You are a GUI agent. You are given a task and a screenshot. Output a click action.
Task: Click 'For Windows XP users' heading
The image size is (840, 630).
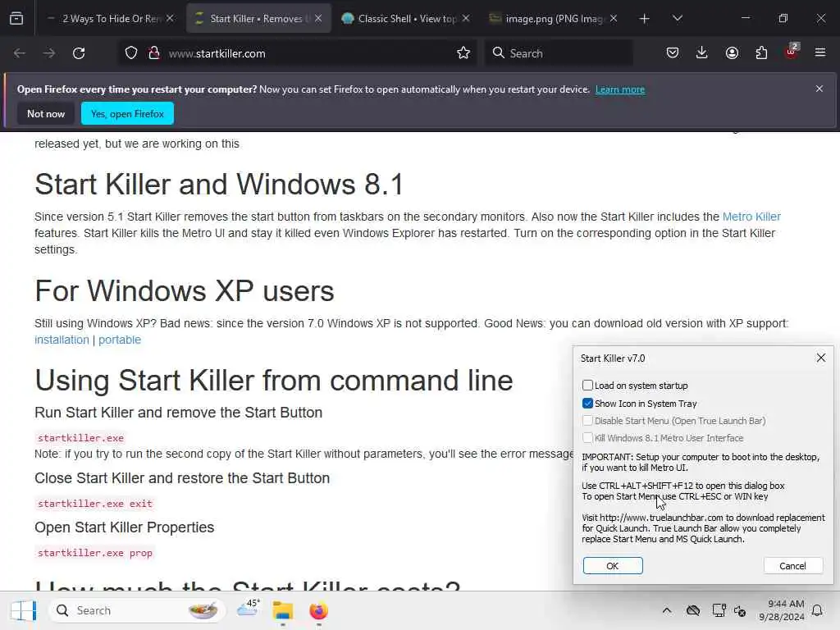185,291
